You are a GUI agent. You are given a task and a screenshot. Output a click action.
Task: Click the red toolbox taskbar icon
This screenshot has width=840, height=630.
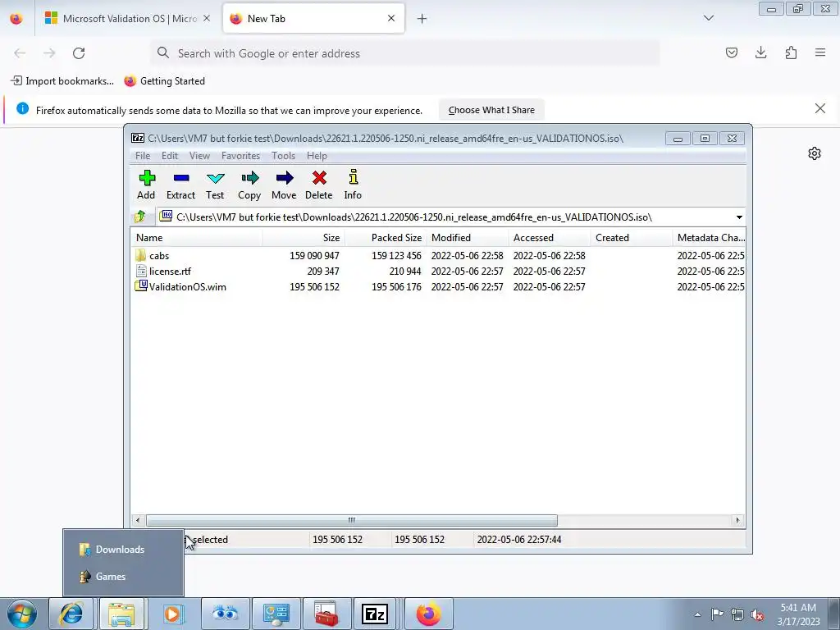coord(326,614)
